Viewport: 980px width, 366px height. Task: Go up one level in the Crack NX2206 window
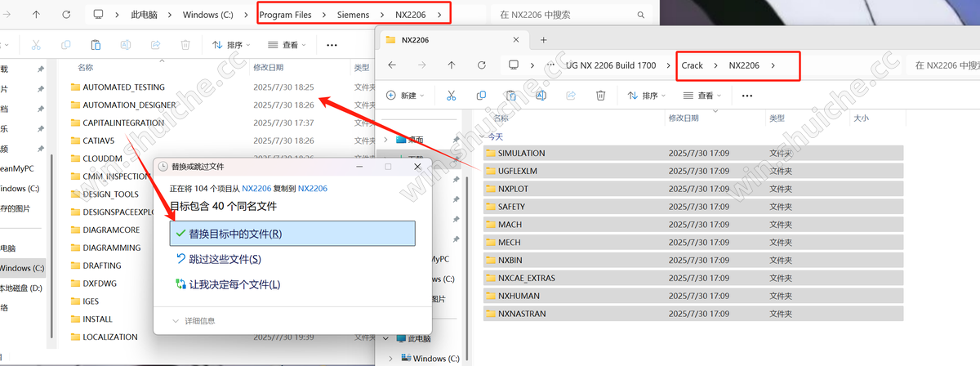(x=452, y=65)
